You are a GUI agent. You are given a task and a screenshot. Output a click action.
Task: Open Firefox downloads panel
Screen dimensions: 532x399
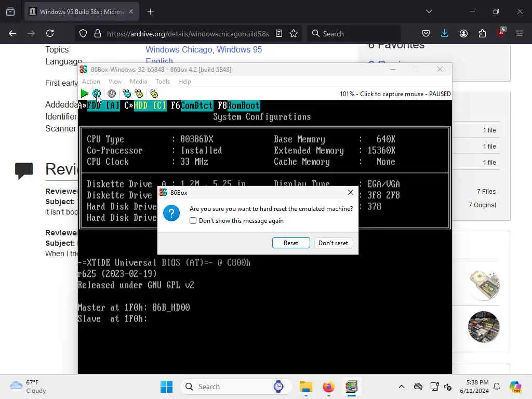pos(445,33)
